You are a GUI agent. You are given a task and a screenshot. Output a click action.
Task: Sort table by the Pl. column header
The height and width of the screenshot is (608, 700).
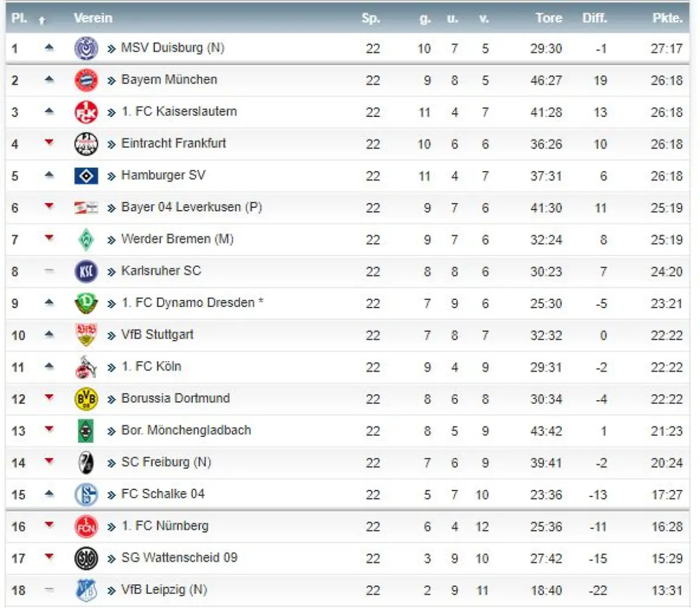tap(19, 18)
